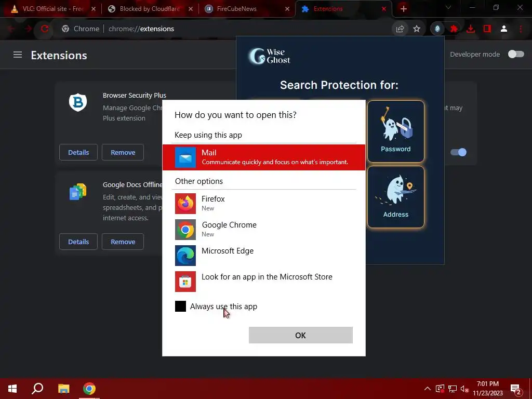Remove the Browser Security Plus extension
The width and height of the screenshot is (532, 399).
[x=123, y=152]
